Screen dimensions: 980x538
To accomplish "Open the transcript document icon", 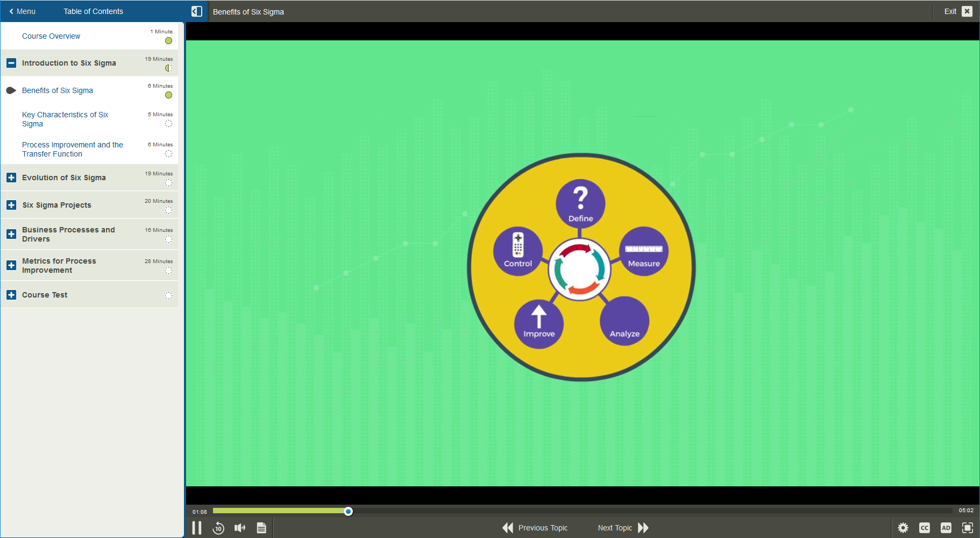I will [x=261, y=528].
